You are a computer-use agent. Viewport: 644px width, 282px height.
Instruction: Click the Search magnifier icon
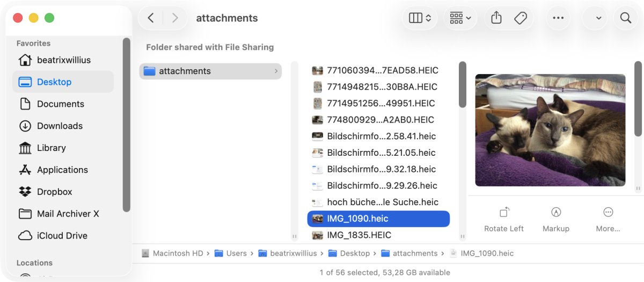[x=626, y=18]
